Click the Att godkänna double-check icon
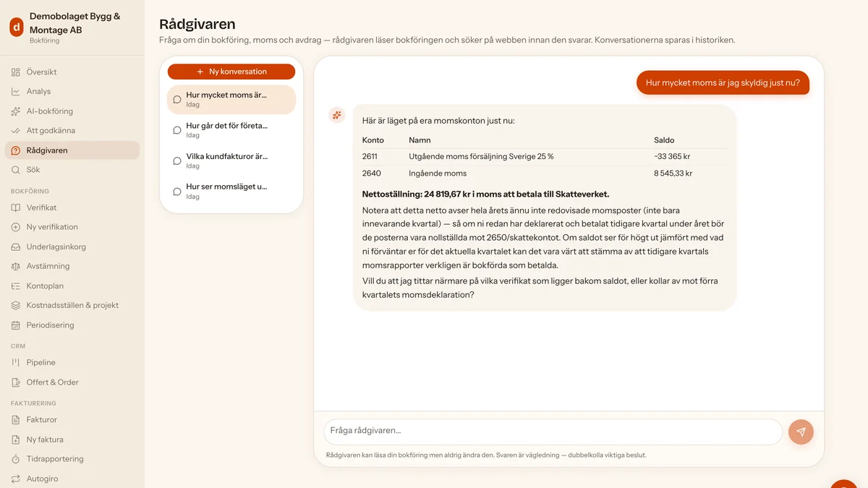This screenshot has height=488, width=868. pos(16,131)
